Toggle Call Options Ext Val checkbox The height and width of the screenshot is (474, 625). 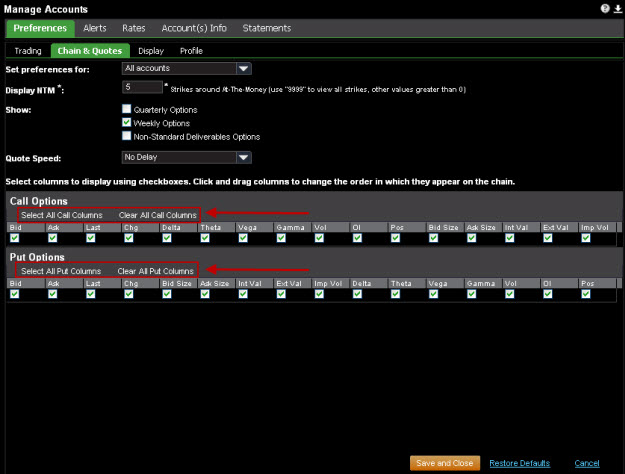click(x=548, y=238)
